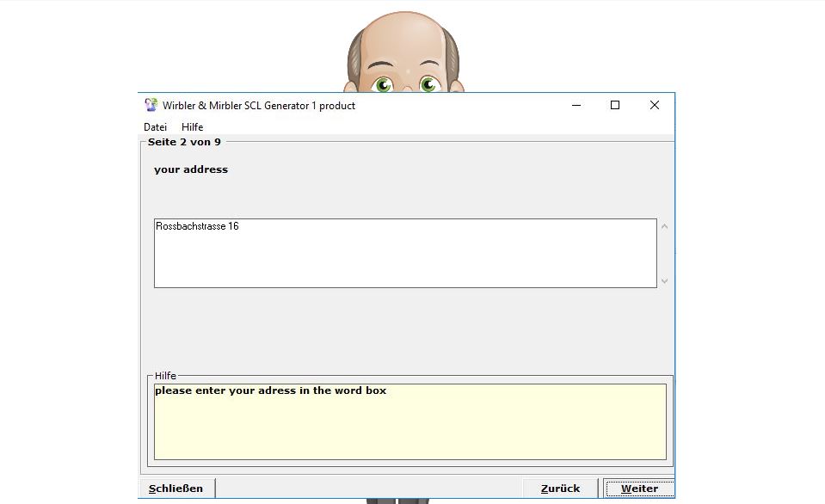The image size is (825, 504).
Task: Proceed to next page with Weiter
Action: click(639, 489)
